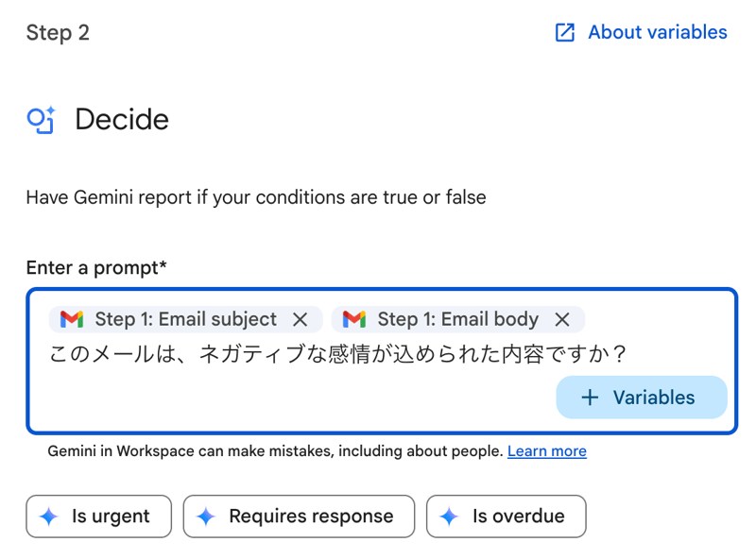The height and width of the screenshot is (559, 756).
Task: Click the Gmail icon on Email subject chip
Action: pyautogui.click(x=72, y=319)
